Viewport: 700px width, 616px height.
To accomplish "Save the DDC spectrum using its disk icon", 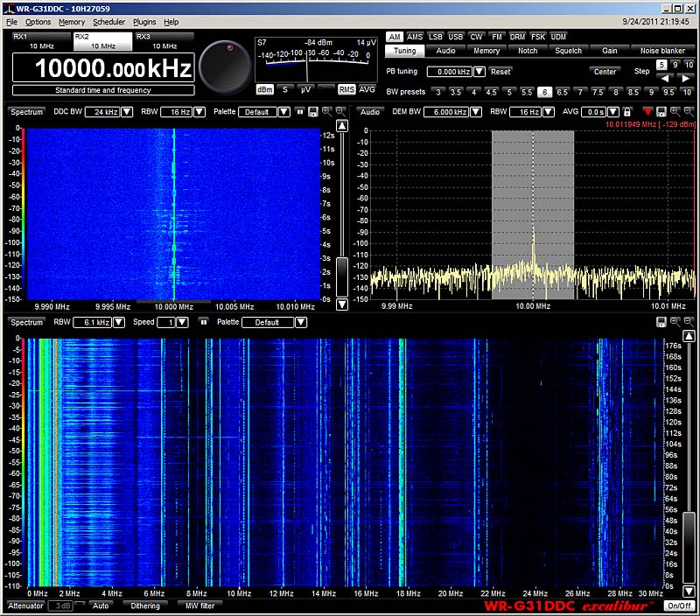I will pos(313,112).
